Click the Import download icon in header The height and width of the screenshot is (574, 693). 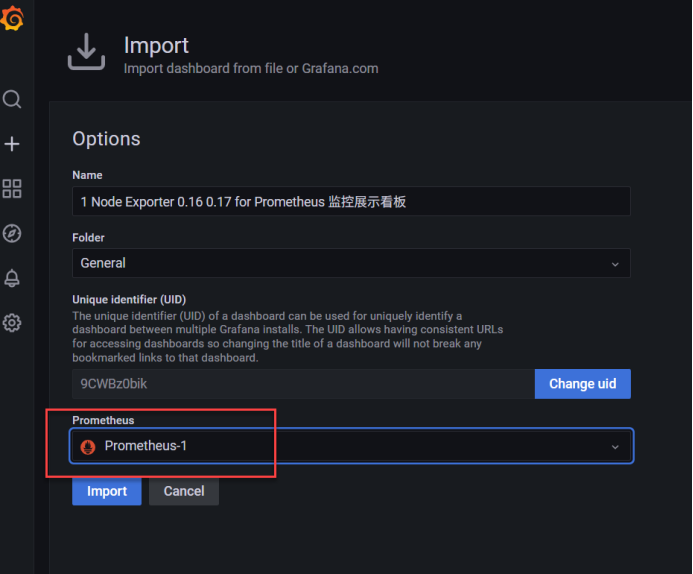tap(86, 52)
